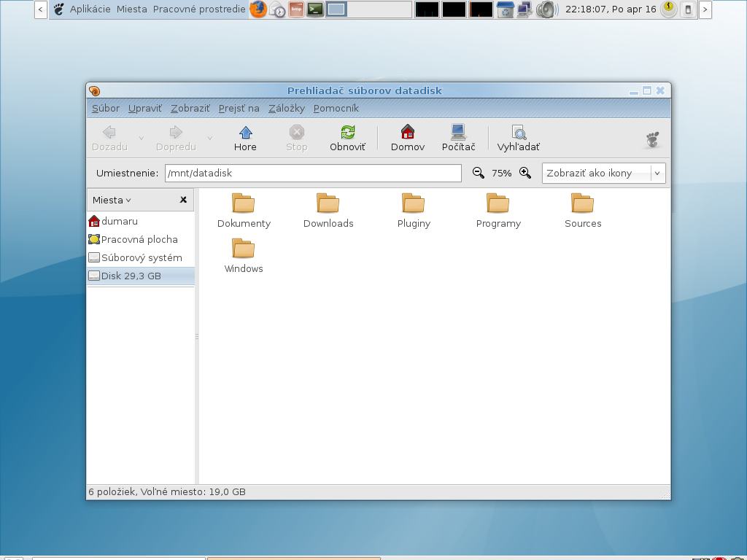Viewport: 747px width, 560px height.
Task: Click the Vyhľadať search icon
Action: [519, 133]
